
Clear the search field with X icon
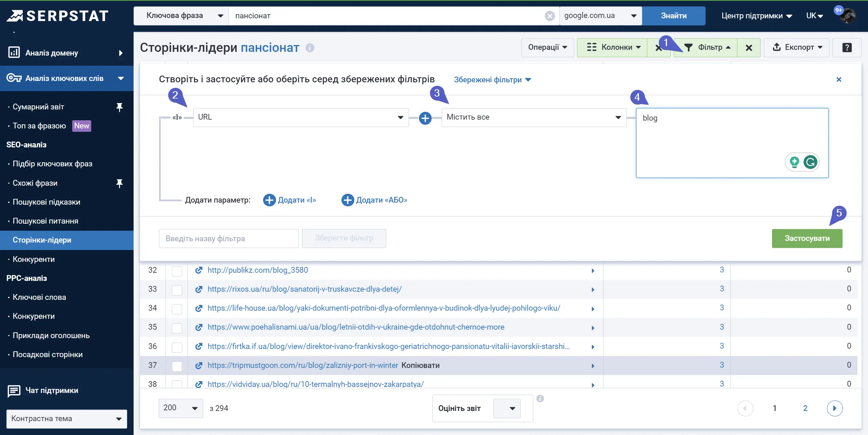(550, 16)
